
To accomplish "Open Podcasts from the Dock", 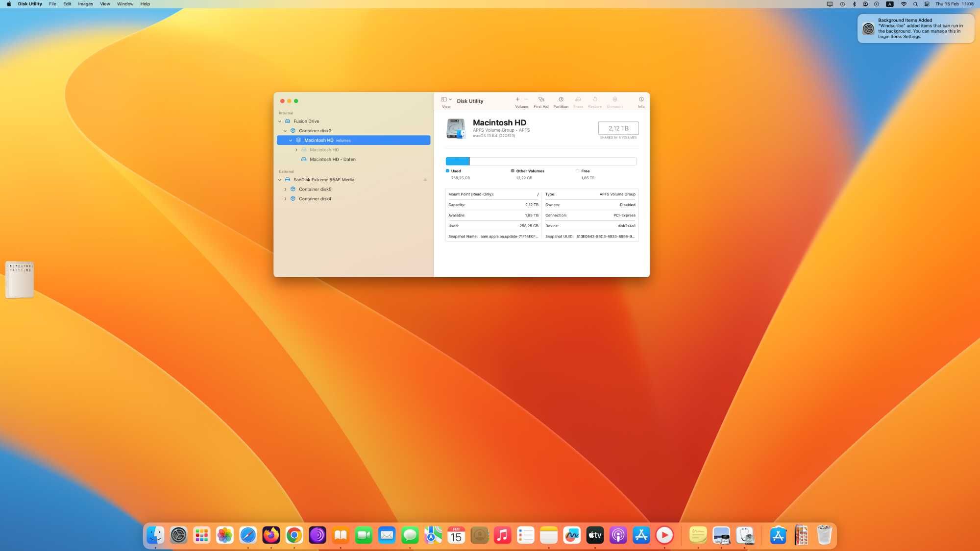I will point(618,535).
